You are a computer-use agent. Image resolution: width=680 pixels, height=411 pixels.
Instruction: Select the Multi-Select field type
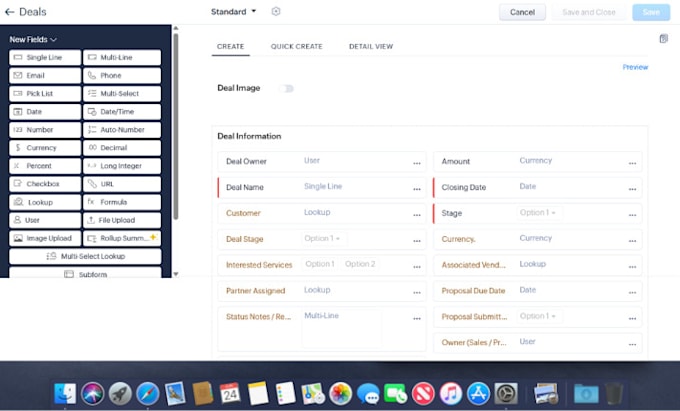[x=122, y=94]
